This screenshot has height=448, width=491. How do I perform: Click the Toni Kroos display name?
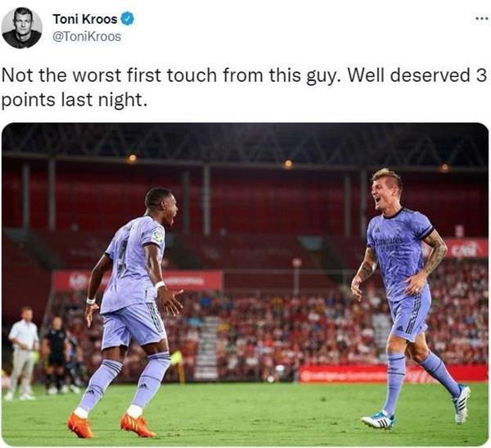85,19
